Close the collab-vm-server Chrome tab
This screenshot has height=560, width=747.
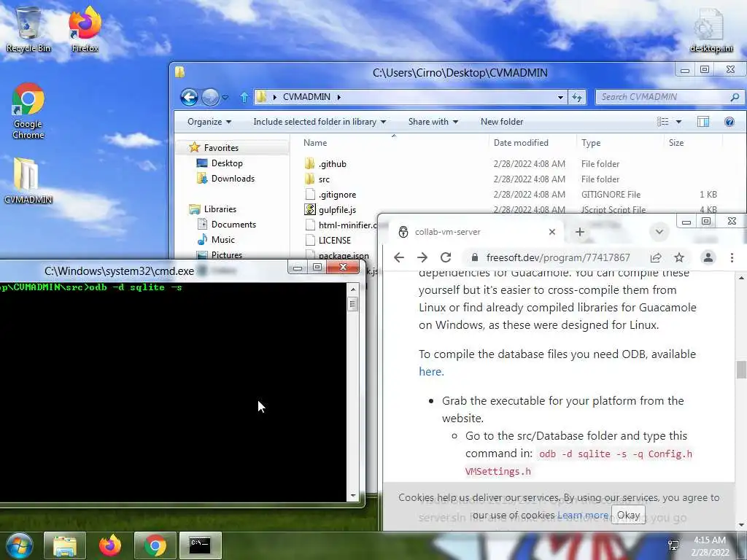click(551, 232)
